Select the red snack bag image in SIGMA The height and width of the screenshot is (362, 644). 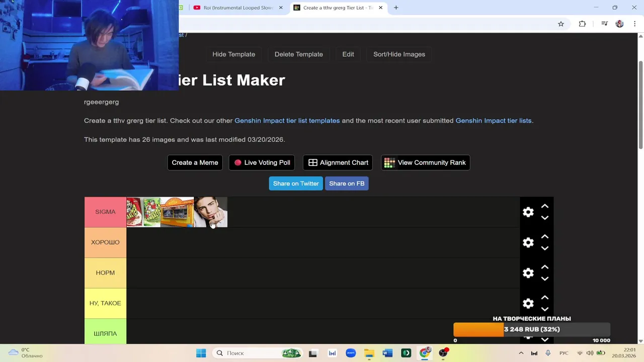pos(134,212)
